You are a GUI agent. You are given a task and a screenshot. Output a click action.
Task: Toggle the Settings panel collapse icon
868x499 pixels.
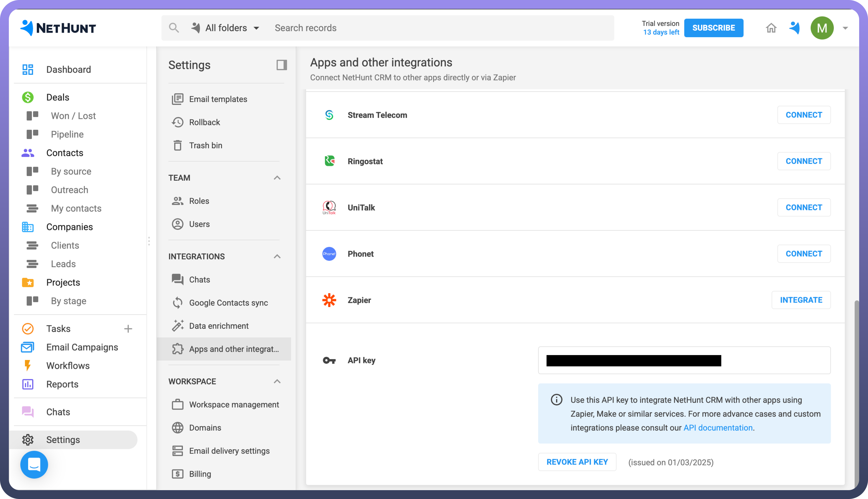[x=281, y=65]
